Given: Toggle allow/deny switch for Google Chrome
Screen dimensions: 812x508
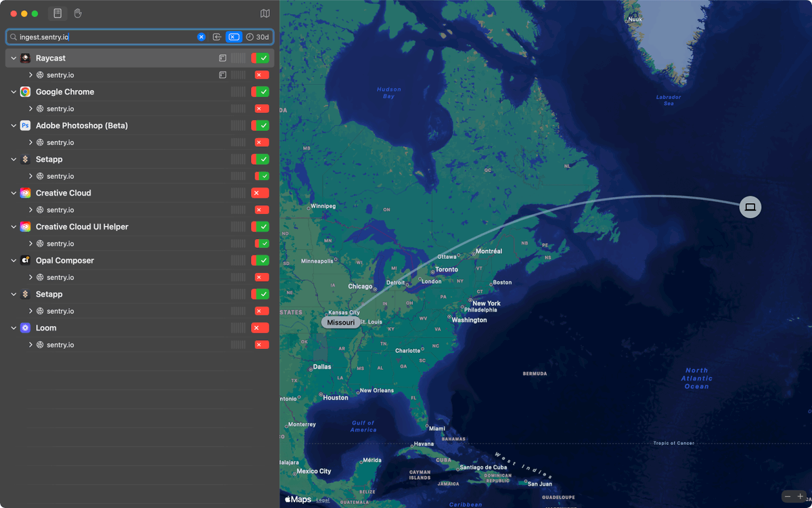Looking at the screenshot, I should coord(260,92).
